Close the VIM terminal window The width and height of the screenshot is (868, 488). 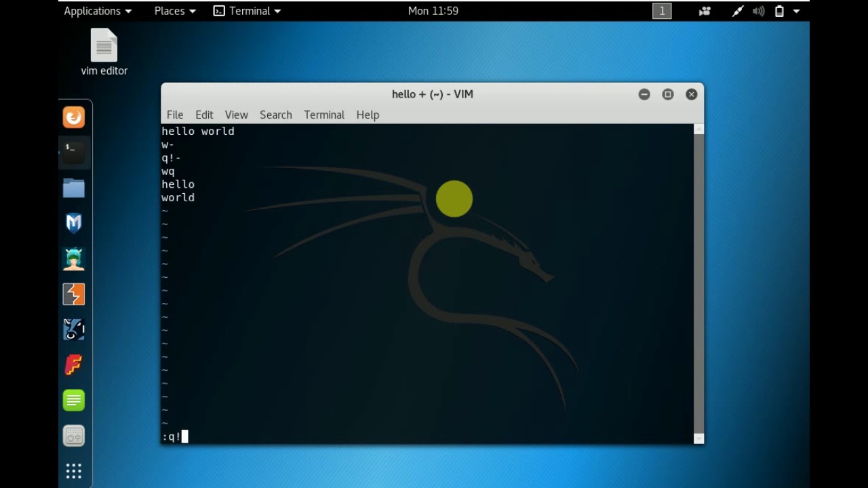click(x=692, y=94)
